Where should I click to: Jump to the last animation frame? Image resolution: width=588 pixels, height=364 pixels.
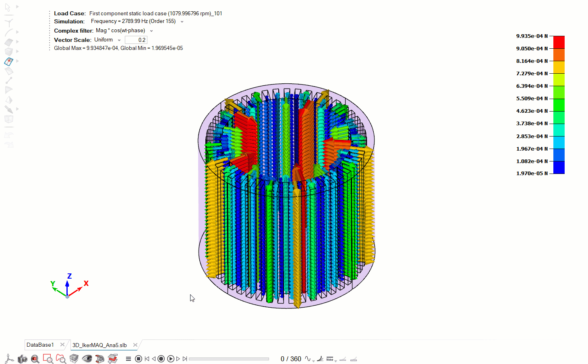click(185, 359)
